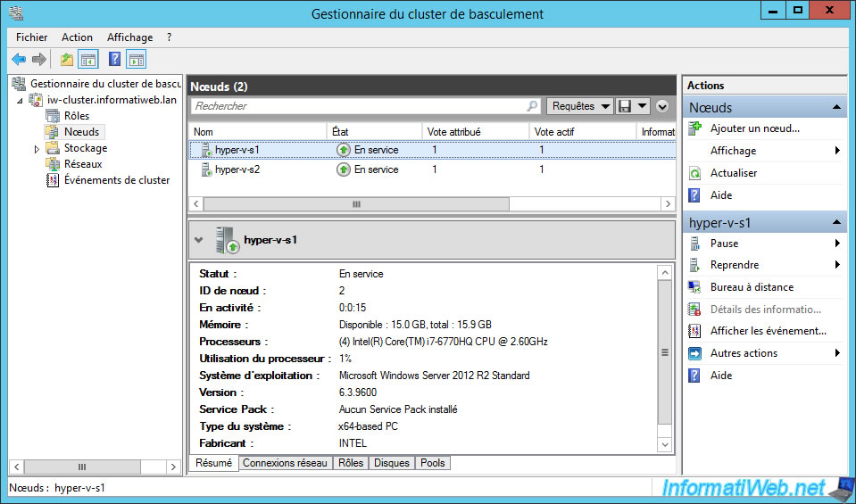This screenshot has width=856, height=504.
Task: Click the Bureau à distance icon
Action: tap(694, 287)
